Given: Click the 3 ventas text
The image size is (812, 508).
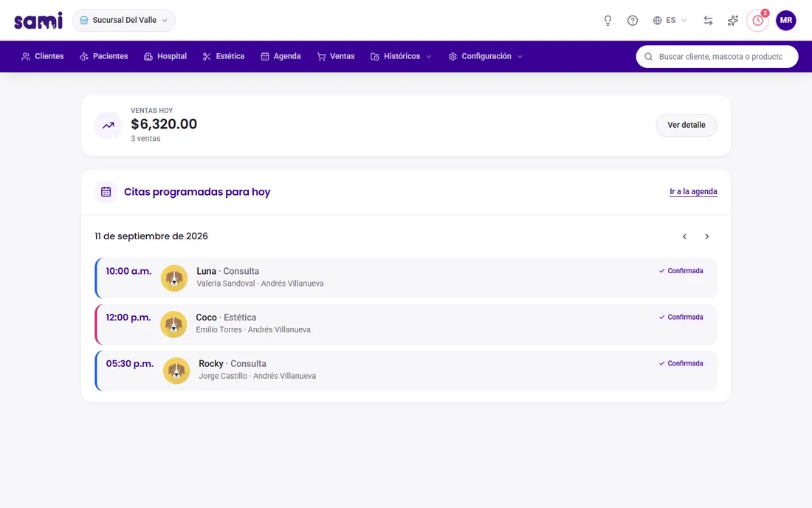Looking at the screenshot, I should [145, 138].
